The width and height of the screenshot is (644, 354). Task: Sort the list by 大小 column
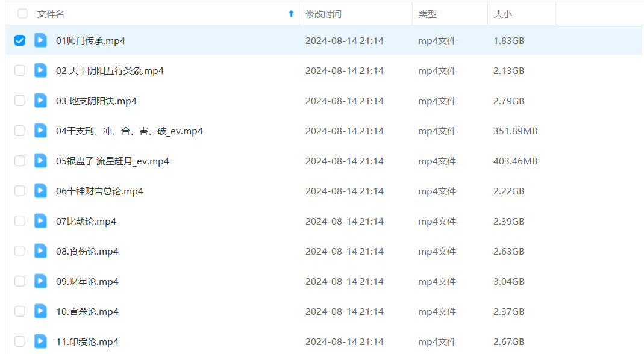coord(502,14)
